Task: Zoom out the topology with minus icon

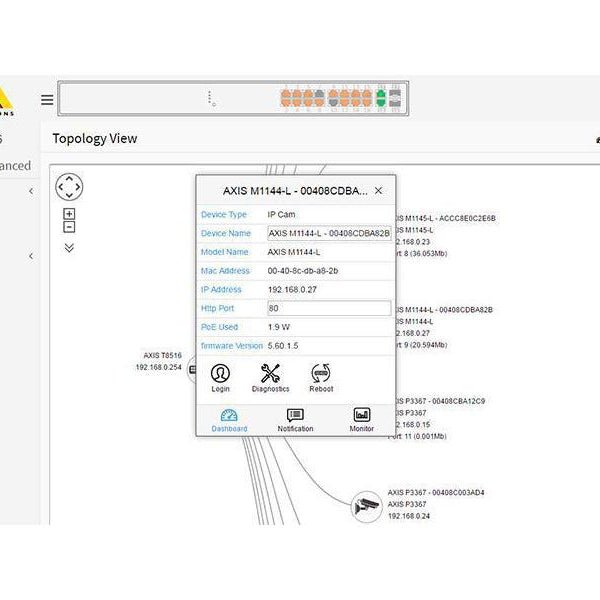Action: pyautogui.click(x=69, y=226)
